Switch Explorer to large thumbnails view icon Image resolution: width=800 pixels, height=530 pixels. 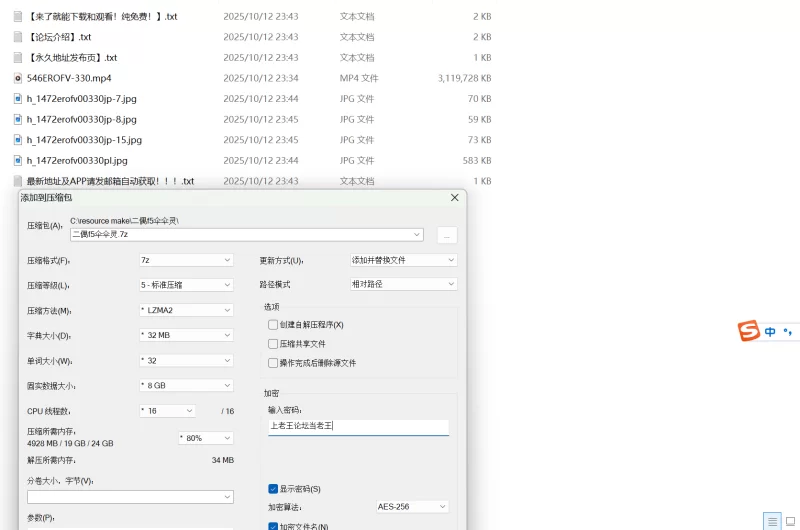pyautogui.click(x=791, y=521)
